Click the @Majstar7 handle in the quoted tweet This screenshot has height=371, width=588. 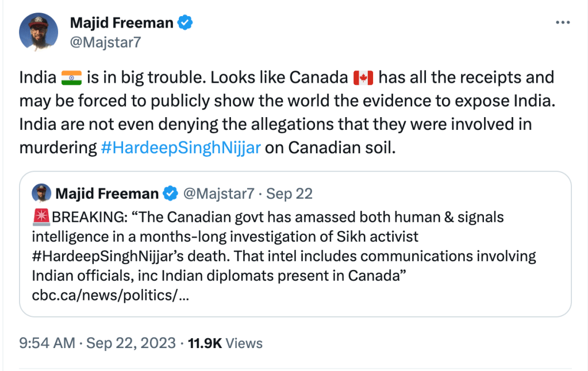(218, 194)
